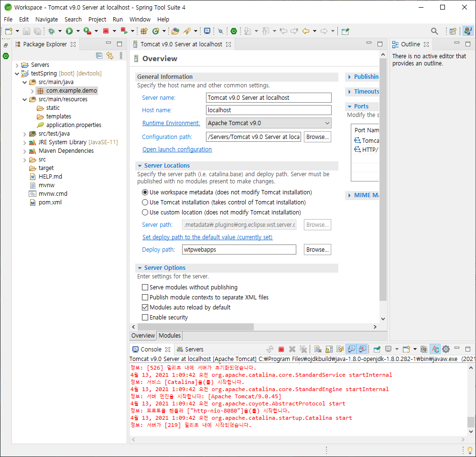Expand the Servers project in tree
Image resolution: width=476 pixels, height=457 pixels.
17,65
